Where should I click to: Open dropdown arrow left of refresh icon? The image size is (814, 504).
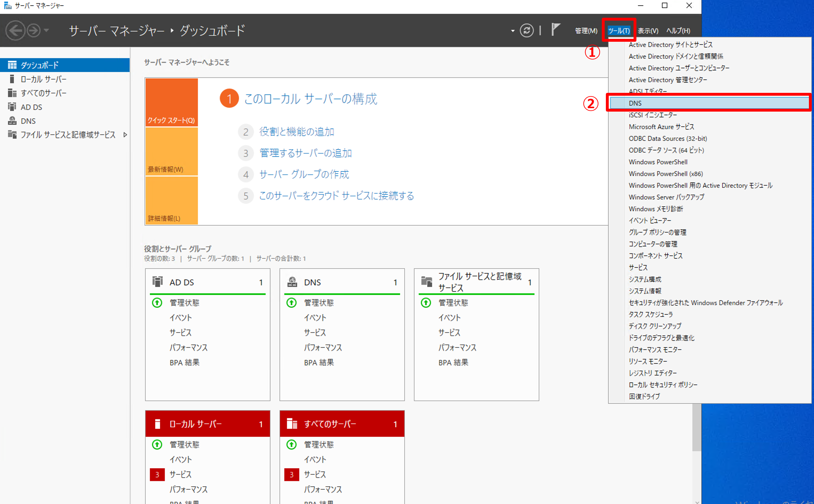(512, 31)
